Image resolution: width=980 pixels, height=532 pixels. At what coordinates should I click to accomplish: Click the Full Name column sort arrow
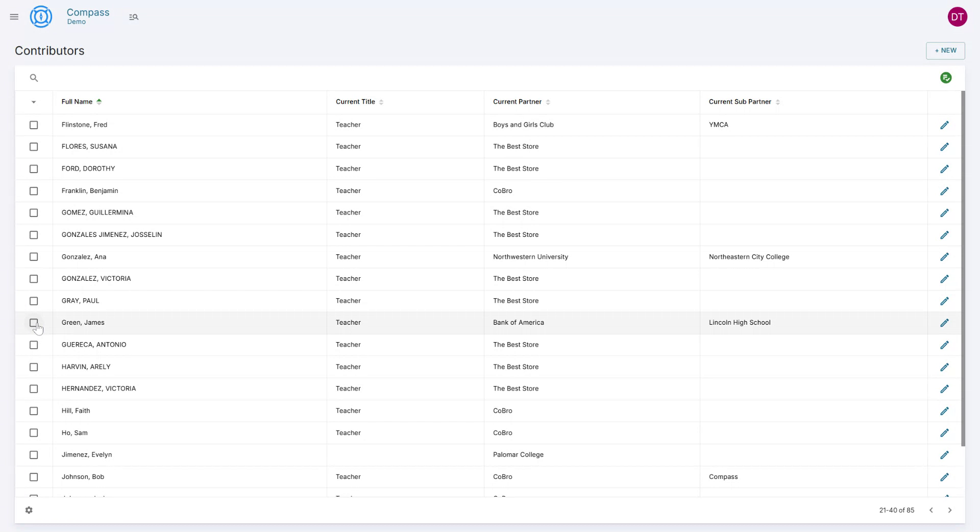[99, 102]
